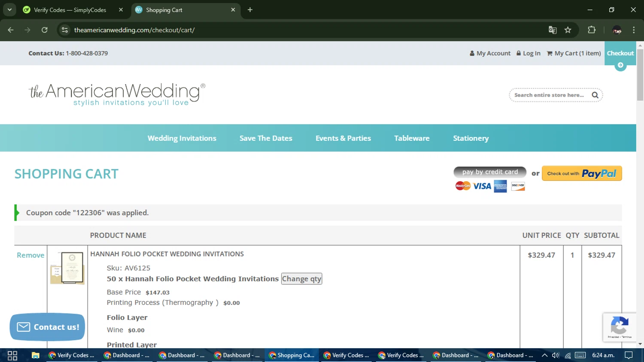
Task: Open a new browser tab
Action: pos(250,10)
